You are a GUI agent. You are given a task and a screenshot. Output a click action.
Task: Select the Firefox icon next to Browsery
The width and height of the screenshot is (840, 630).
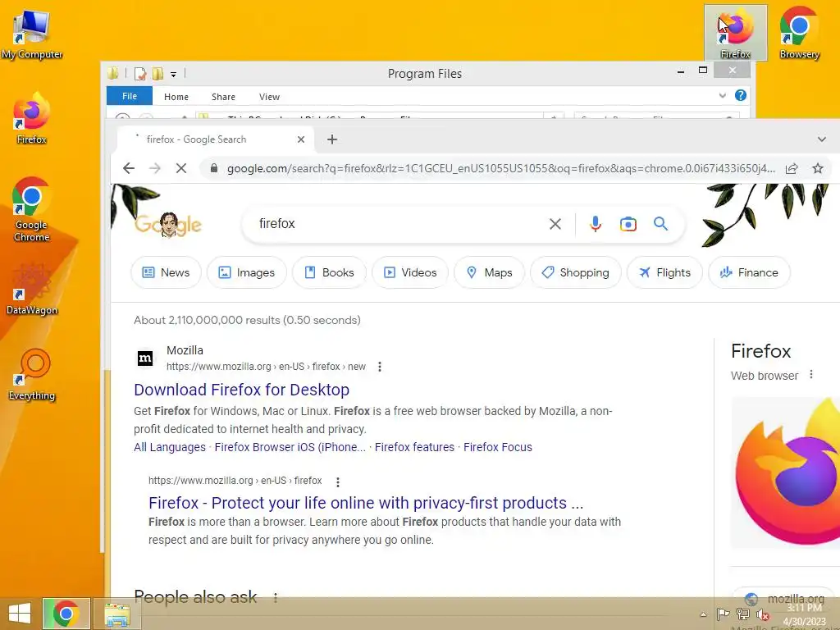coord(736,33)
